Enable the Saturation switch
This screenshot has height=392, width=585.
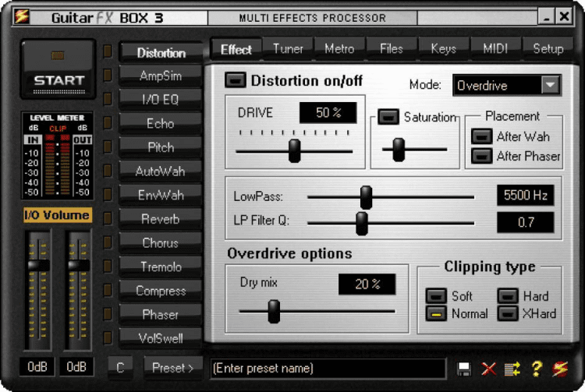pyautogui.click(x=388, y=117)
